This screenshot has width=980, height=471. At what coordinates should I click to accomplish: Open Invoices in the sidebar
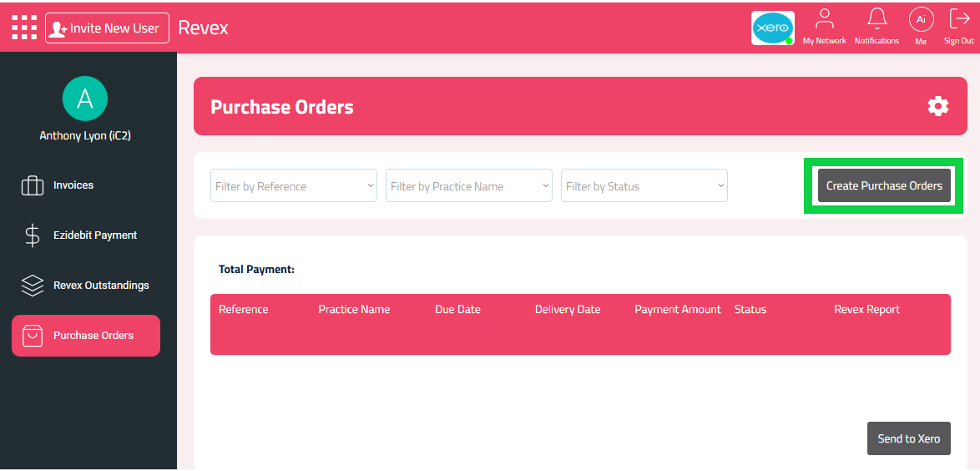(x=86, y=185)
